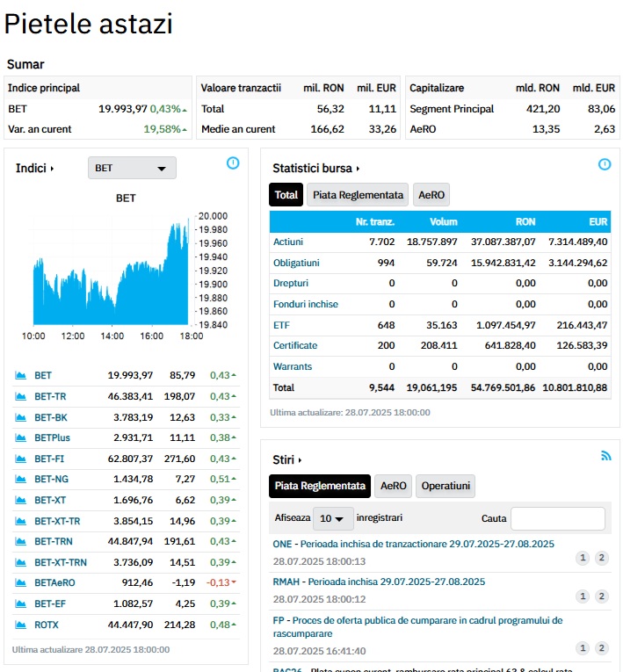Click the RSS feed icon in Stiri

605,456
